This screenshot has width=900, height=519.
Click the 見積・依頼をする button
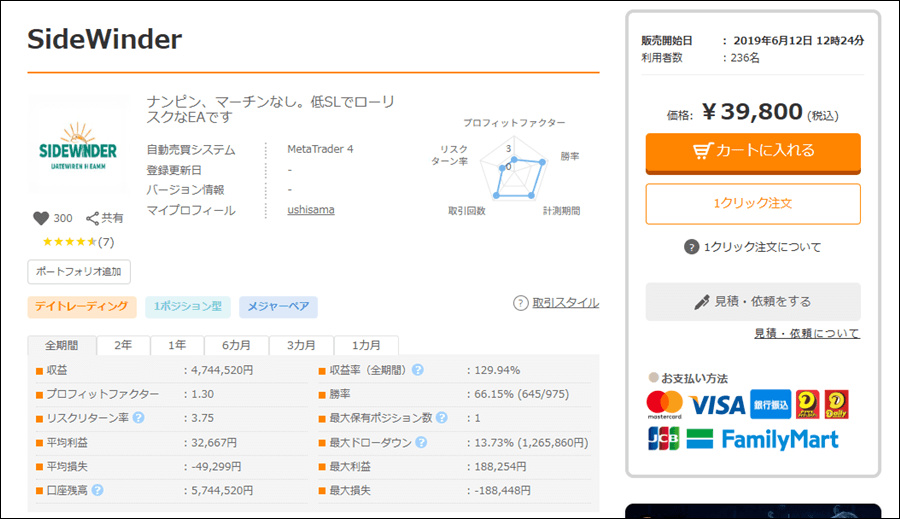(x=753, y=301)
